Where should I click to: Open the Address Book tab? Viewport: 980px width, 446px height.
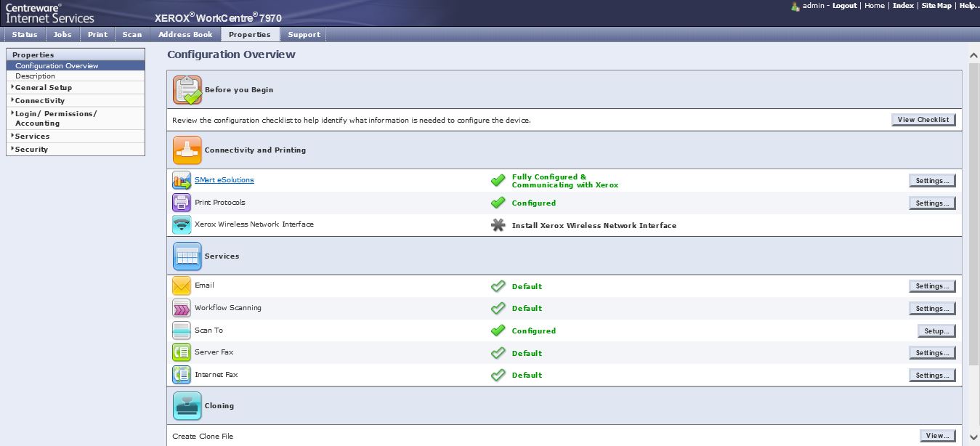click(x=185, y=34)
